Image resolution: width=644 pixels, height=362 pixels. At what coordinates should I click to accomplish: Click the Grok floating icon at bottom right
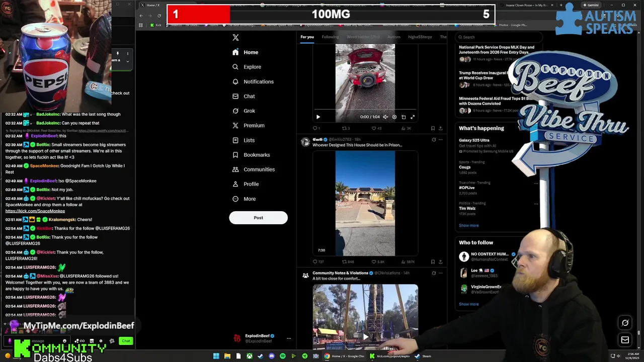coord(625,323)
